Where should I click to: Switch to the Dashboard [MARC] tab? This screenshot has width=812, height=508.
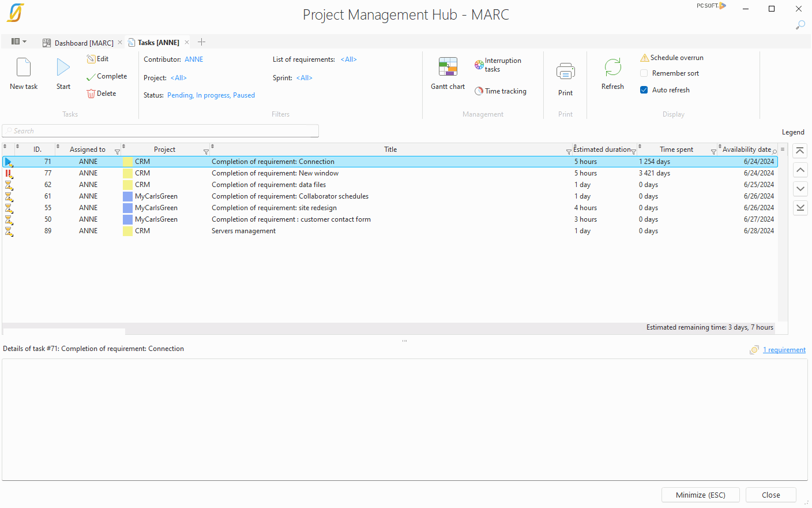(78, 43)
